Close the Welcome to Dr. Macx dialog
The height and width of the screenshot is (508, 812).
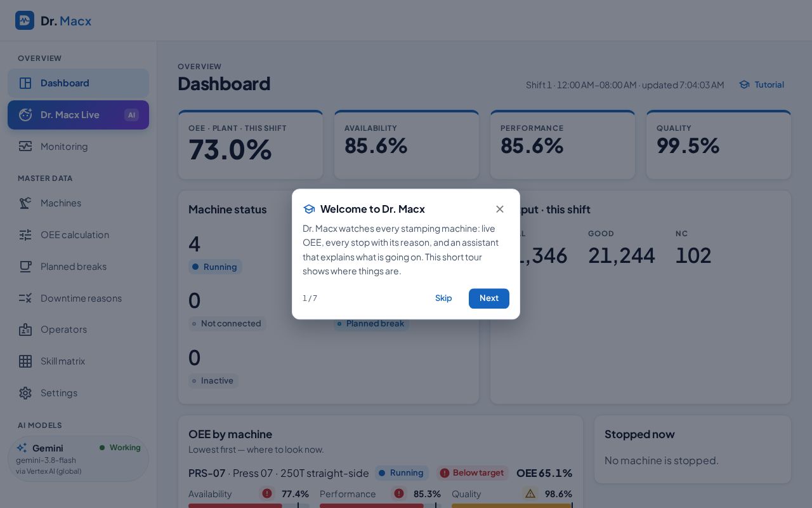coord(500,209)
